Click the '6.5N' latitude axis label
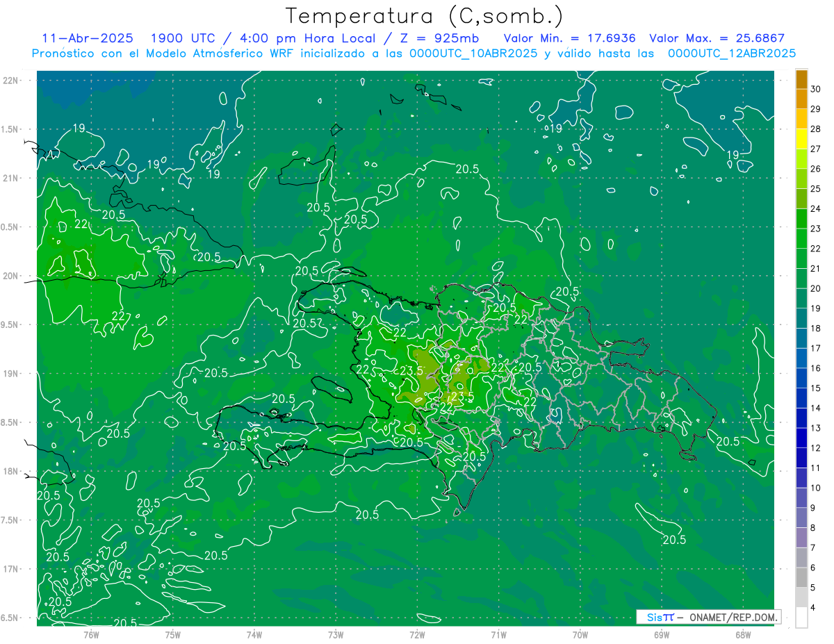Viewport: 834px width, 644px height. (10, 618)
